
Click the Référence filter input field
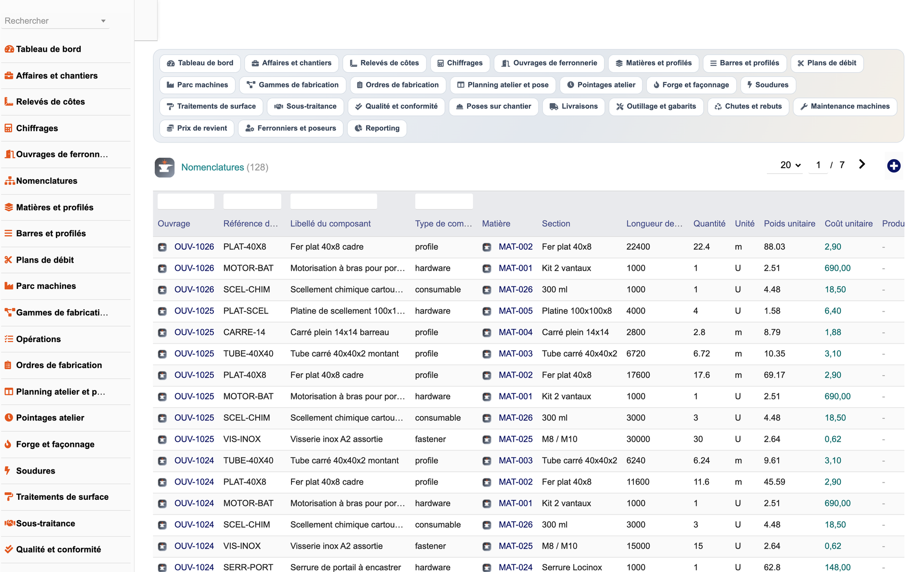[x=252, y=201]
